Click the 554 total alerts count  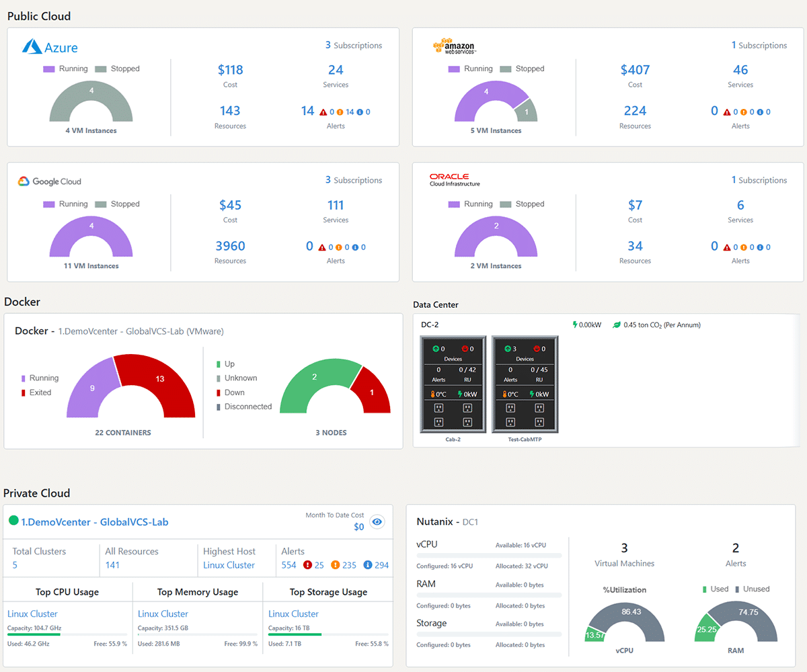(289, 565)
